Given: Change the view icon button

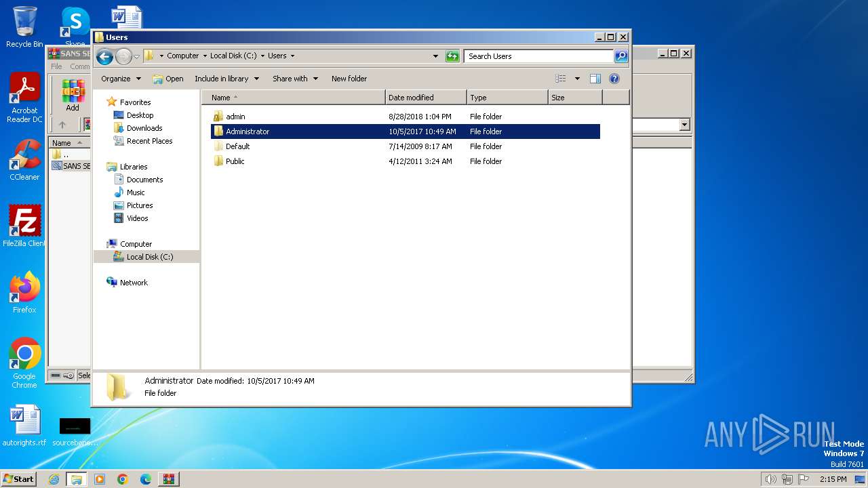Looking at the screenshot, I should pos(561,79).
